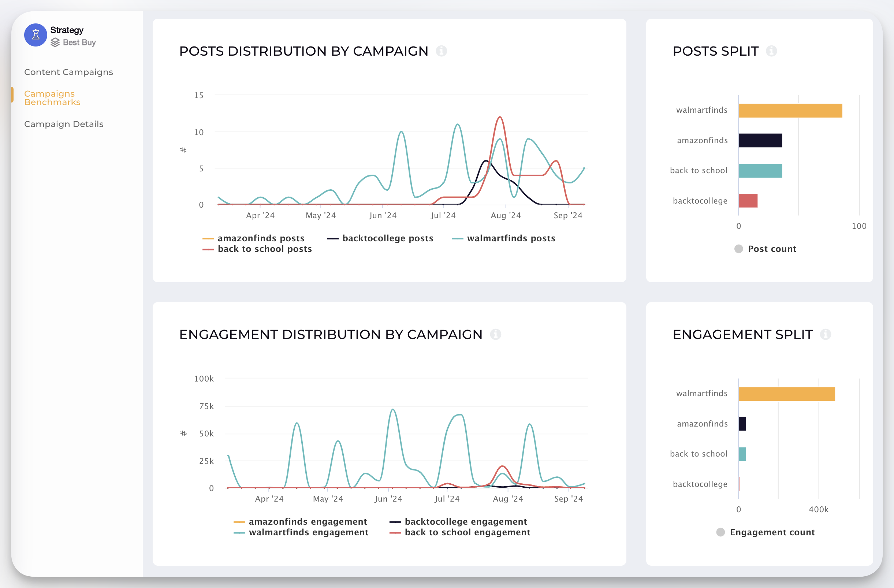Click 'Posts Distribution by Campaign' heading
Viewport: 894px width, 588px height.
(x=303, y=51)
